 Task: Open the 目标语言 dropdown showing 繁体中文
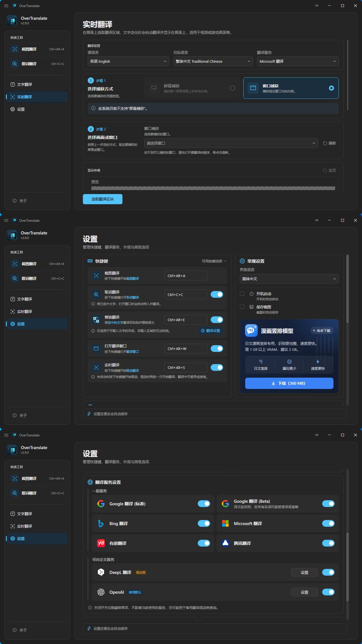(x=213, y=61)
